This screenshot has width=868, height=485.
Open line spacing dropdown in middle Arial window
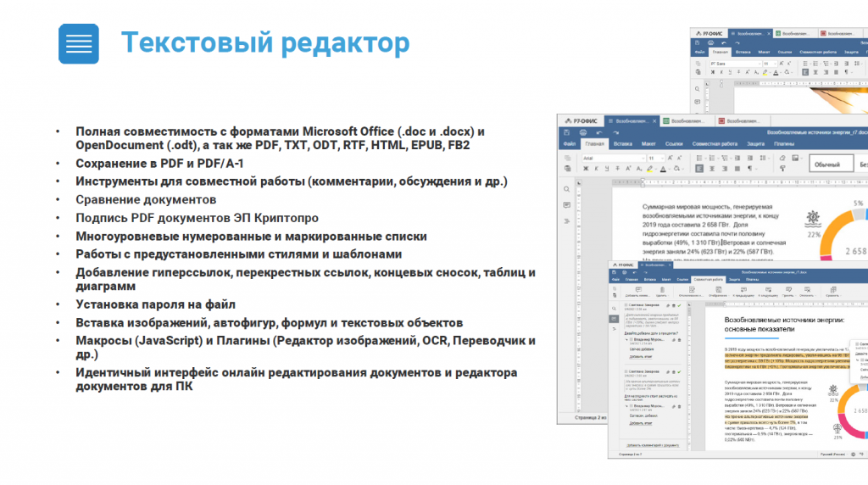(769, 158)
